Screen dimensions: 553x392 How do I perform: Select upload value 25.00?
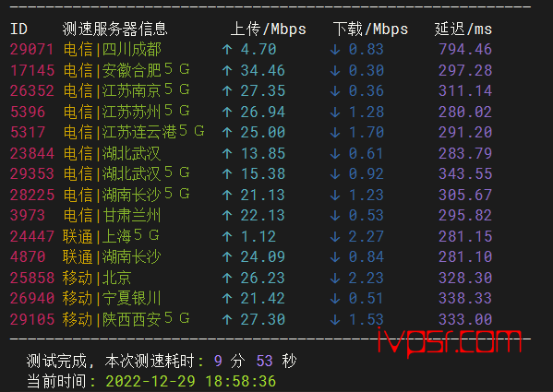pos(263,133)
